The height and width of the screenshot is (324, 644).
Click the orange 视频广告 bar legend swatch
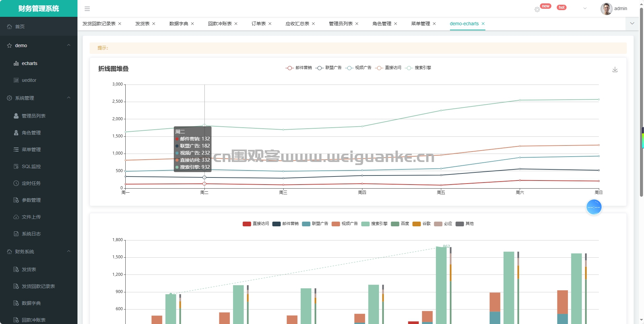click(x=336, y=224)
